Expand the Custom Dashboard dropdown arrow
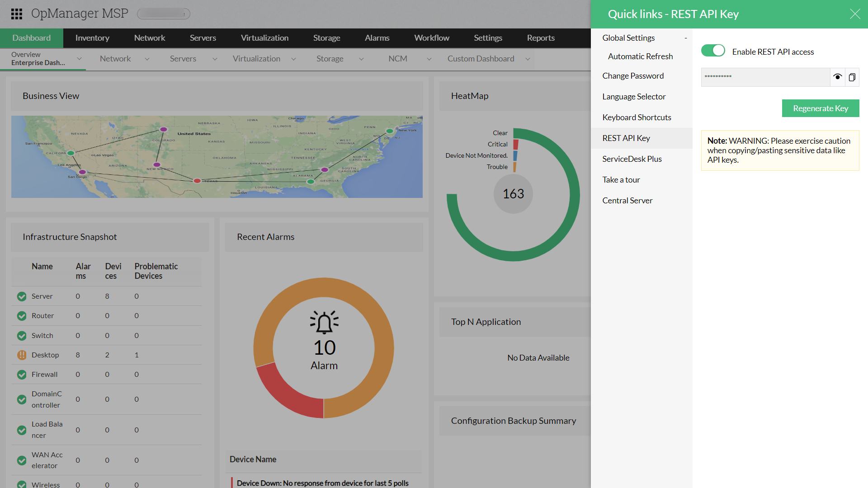This screenshot has width=868, height=488. 528,59
